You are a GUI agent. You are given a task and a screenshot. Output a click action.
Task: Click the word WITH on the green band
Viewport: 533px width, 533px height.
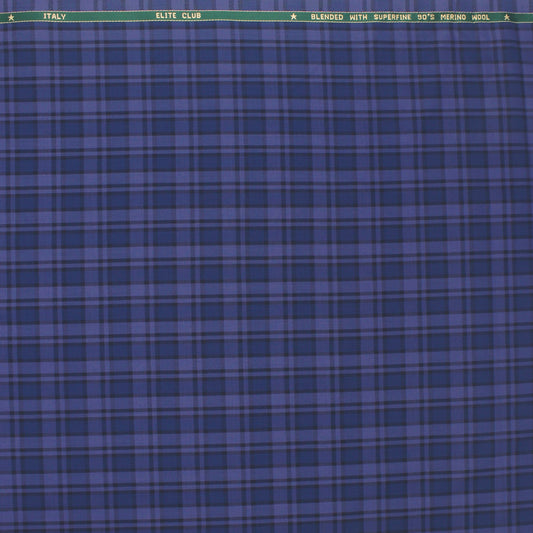tap(359, 17)
